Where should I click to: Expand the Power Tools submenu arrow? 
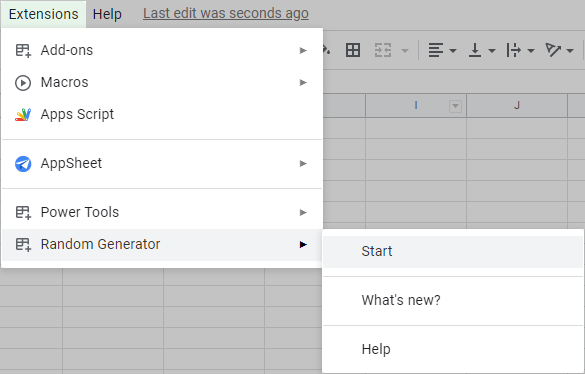coord(303,212)
